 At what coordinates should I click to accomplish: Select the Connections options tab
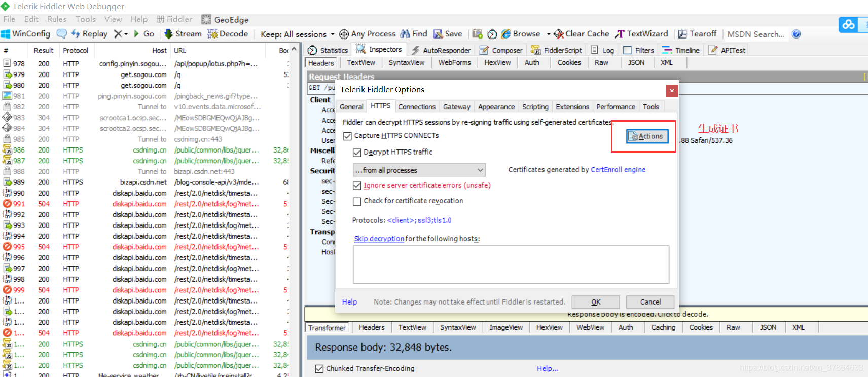tap(417, 107)
